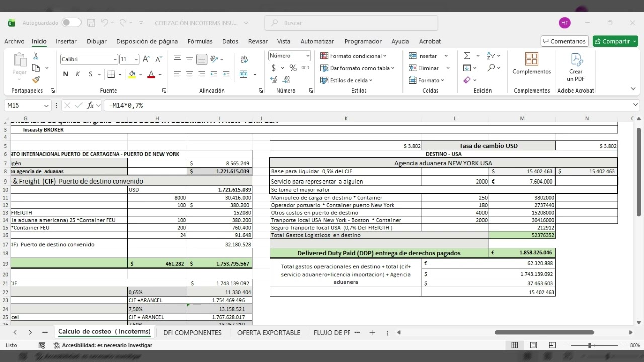Viewport: 644px width, 362px height.
Task: Click the Percent style icon
Action: tap(293, 68)
